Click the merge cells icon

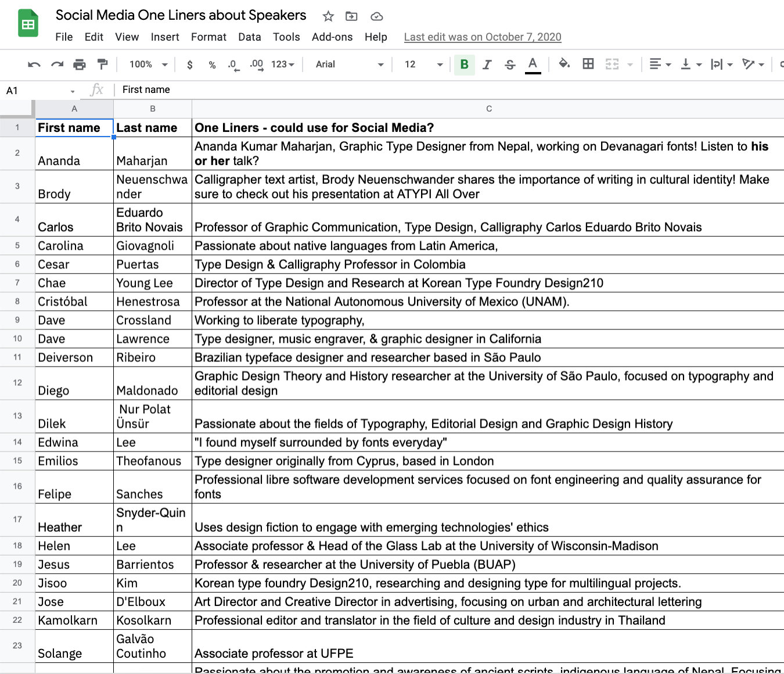point(612,64)
